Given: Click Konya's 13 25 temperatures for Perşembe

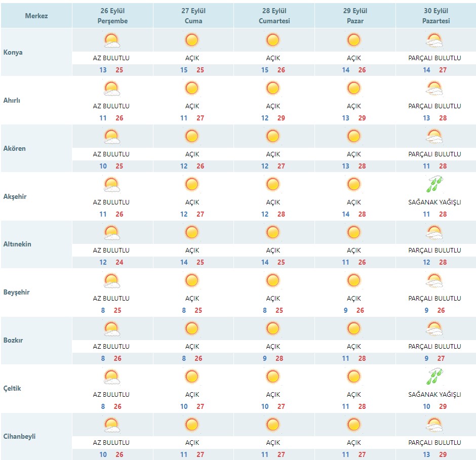Looking at the screenshot, I should (x=111, y=70).
